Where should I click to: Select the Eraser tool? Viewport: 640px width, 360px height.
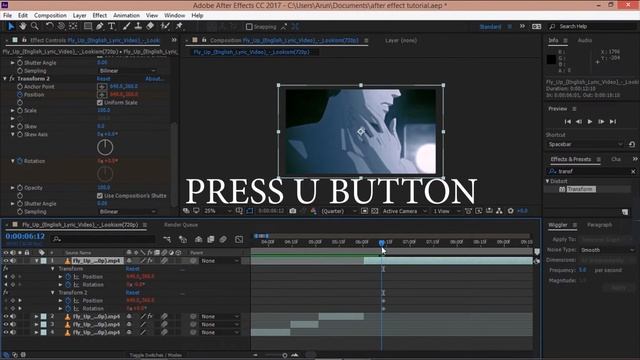tap(150, 27)
